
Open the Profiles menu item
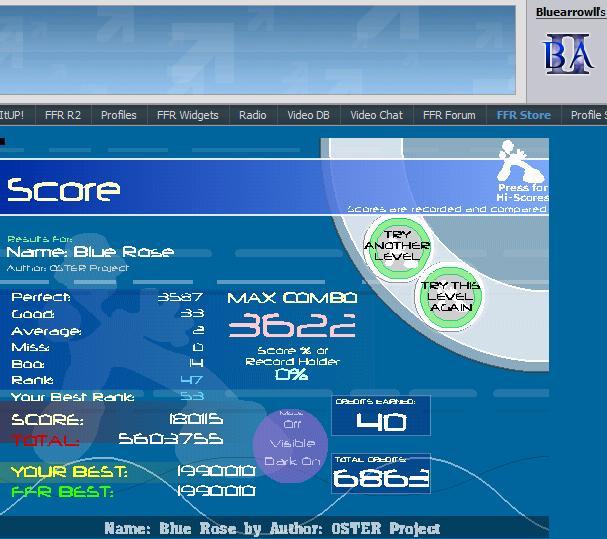[118, 115]
